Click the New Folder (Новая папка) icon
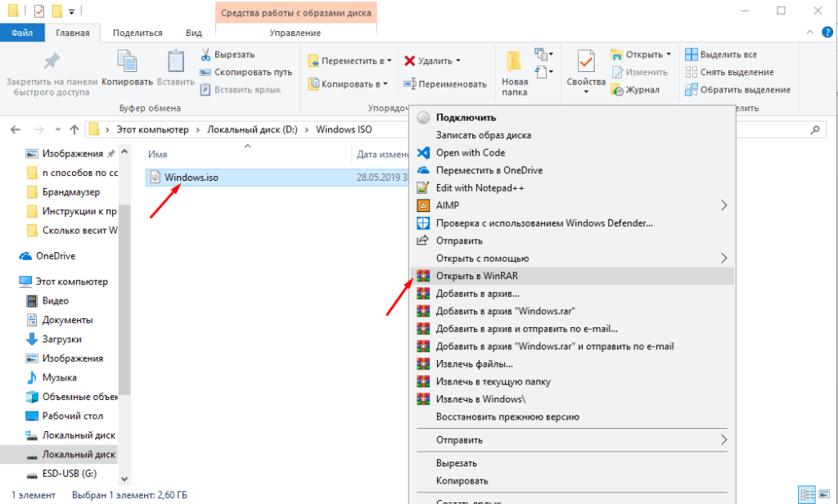The height and width of the screenshot is (504, 838). [515, 64]
